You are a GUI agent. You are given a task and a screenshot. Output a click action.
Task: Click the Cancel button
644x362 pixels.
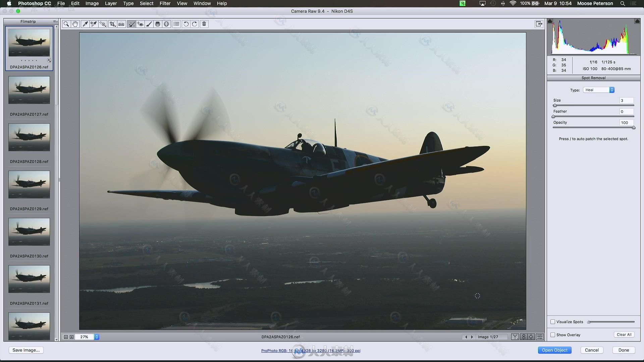tap(592, 350)
